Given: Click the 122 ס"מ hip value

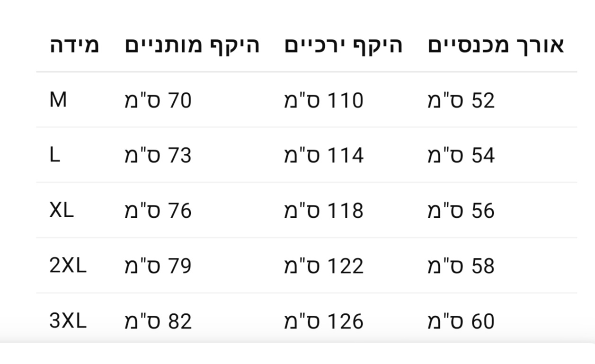Looking at the screenshot, I should pyautogui.click(x=324, y=266).
